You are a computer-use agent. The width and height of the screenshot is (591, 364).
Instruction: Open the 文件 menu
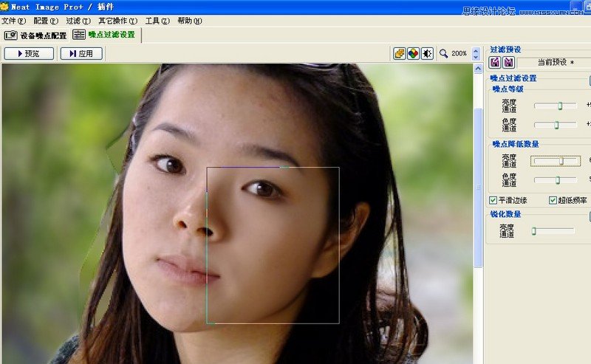coord(13,21)
